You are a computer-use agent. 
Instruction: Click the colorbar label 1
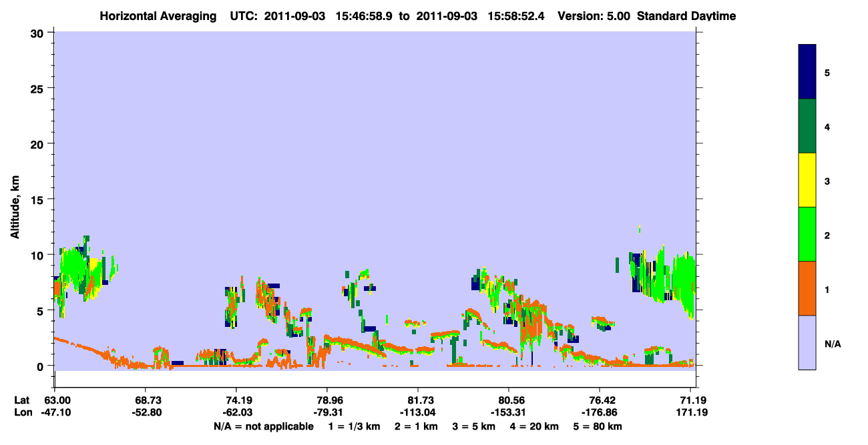click(827, 289)
